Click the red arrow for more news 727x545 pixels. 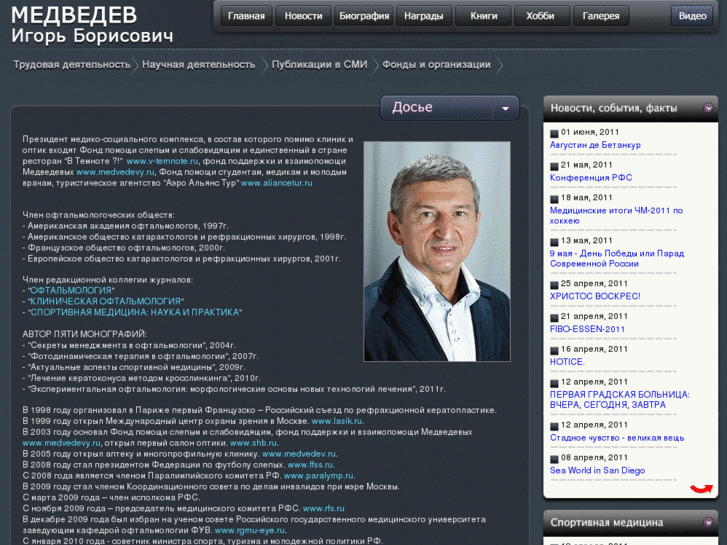click(x=701, y=488)
